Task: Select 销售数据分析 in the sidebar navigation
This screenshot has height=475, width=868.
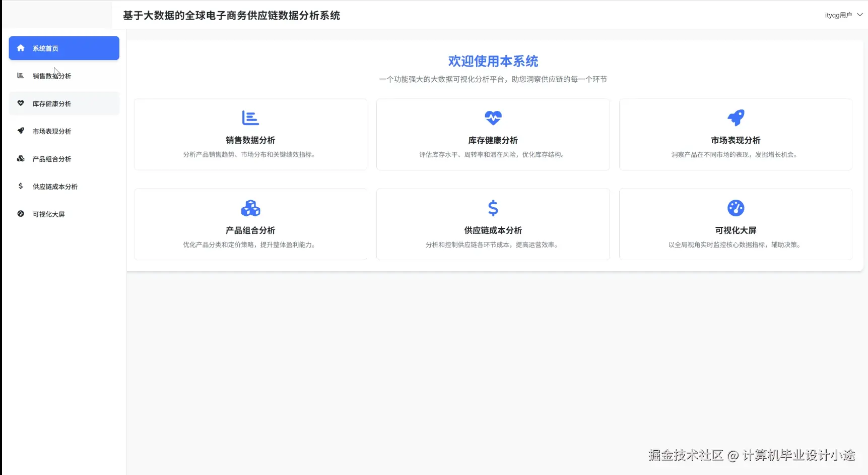Action: (50, 76)
